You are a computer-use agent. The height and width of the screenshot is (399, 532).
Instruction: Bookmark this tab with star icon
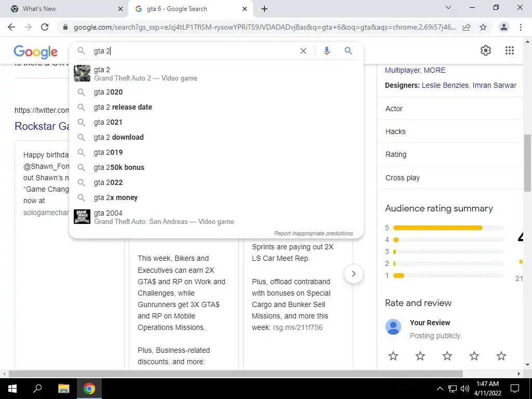(483, 27)
